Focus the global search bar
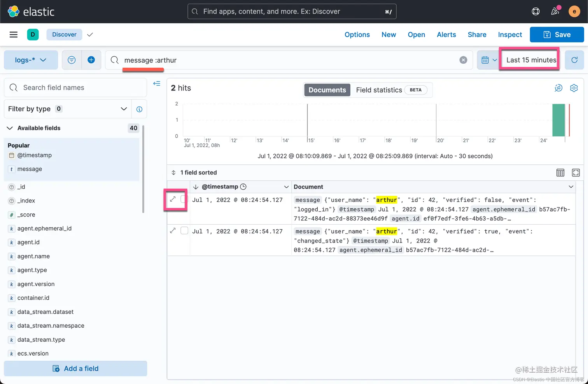This screenshot has width=588, height=384. coord(292,12)
